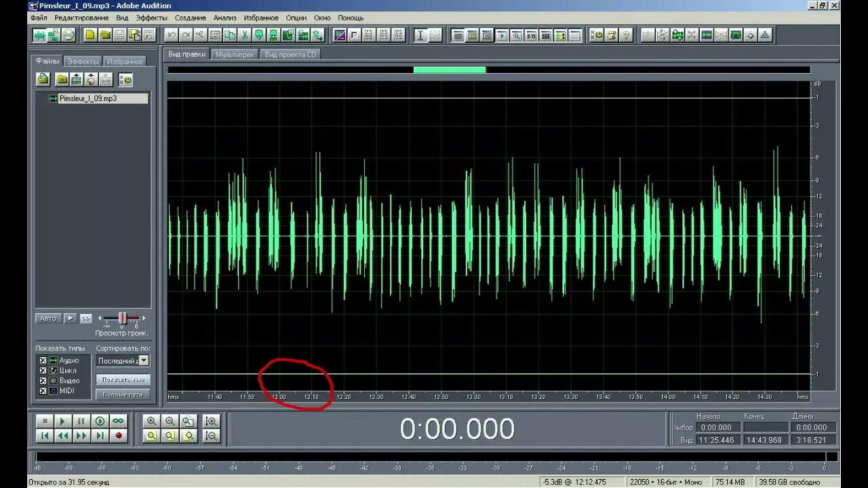Open file using yellow folder toolbar icon
The width and height of the screenshot is (868, 488).
tap(105, 35)
